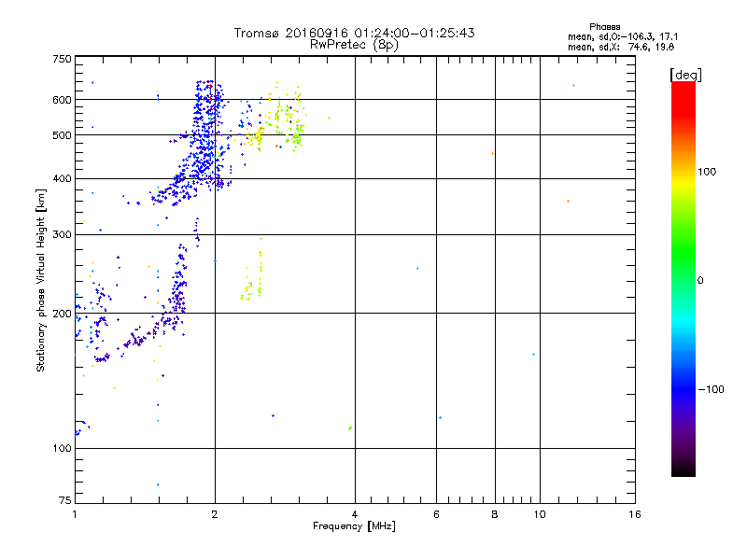Click the 'mean, sd,O:-106.3, 17.1' text
747x560 pixels.
click(623, 36)
